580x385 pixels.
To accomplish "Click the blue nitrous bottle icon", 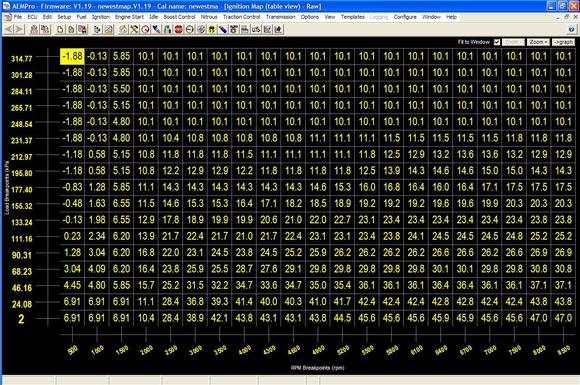I will pyautogui.click(x=223, y=29).
